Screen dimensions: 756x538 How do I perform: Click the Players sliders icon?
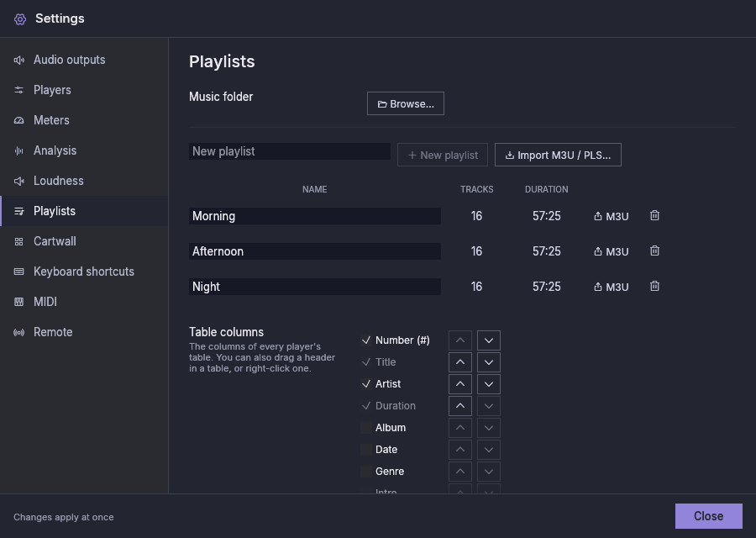pos(18,90)
